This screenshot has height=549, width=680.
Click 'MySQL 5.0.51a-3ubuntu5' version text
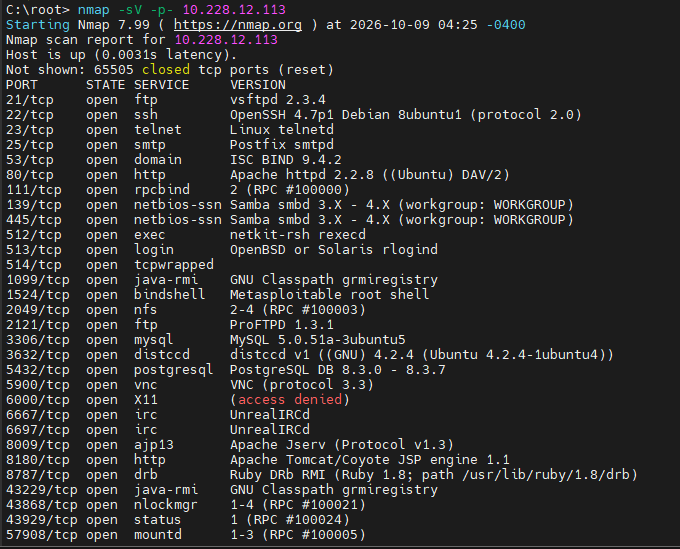coord(318,340)
